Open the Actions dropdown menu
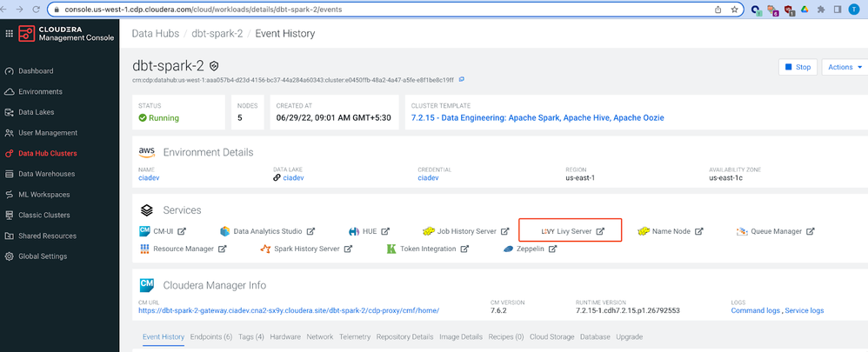The image size is (868, 352). [x=845, y=67]
